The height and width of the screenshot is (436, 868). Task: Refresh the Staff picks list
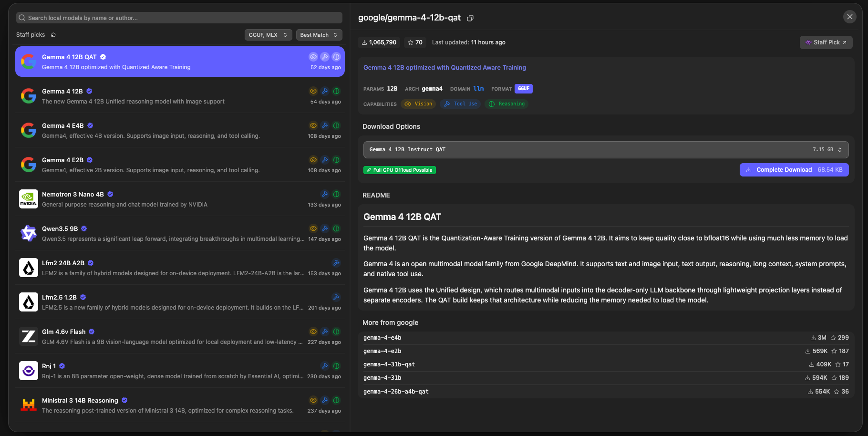[53, 35]
